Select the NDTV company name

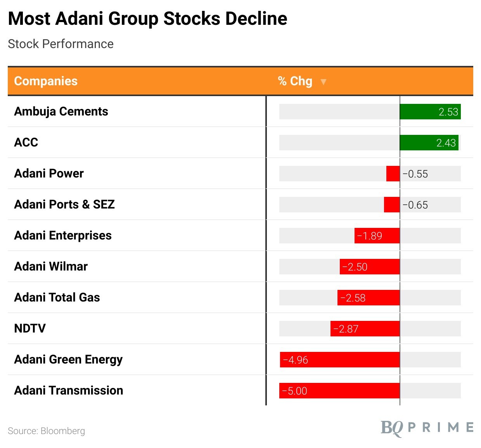(30, 329)
